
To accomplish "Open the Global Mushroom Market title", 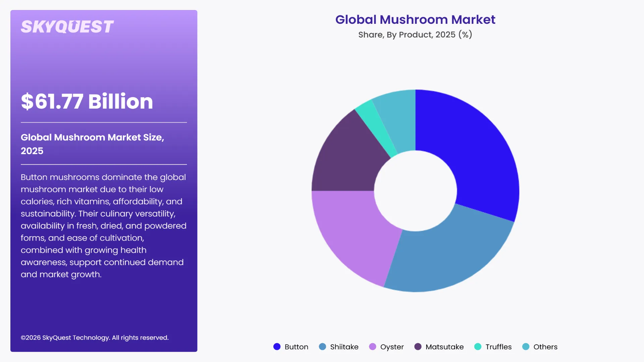I will coord(415,20).
